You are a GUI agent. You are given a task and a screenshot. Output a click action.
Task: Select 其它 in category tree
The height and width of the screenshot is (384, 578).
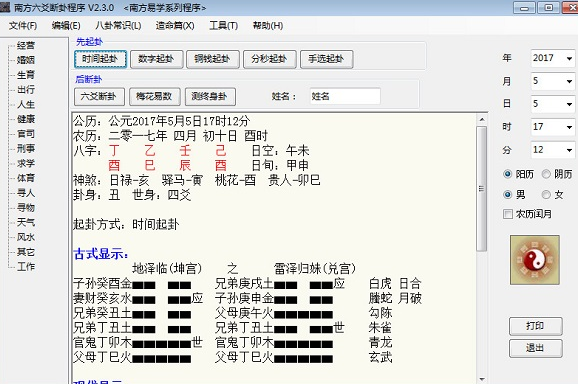coord(26,252)
